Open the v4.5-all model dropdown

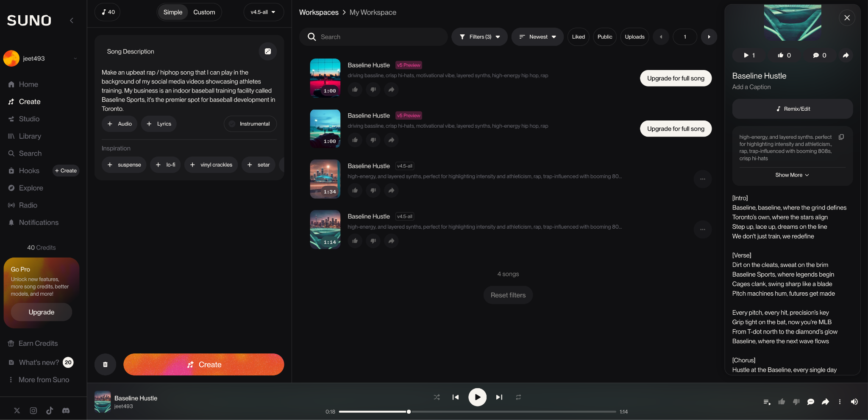click(263, 12)
